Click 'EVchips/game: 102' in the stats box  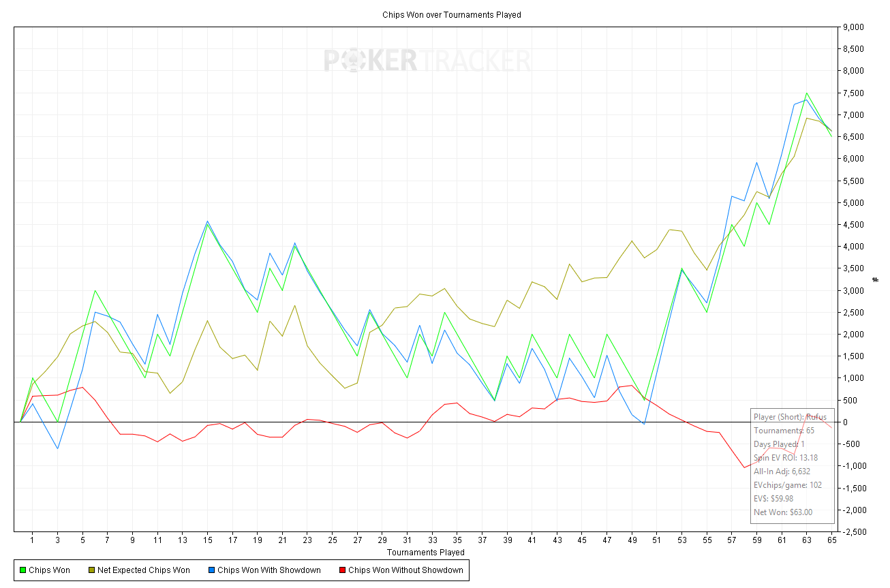pos(788,485)
